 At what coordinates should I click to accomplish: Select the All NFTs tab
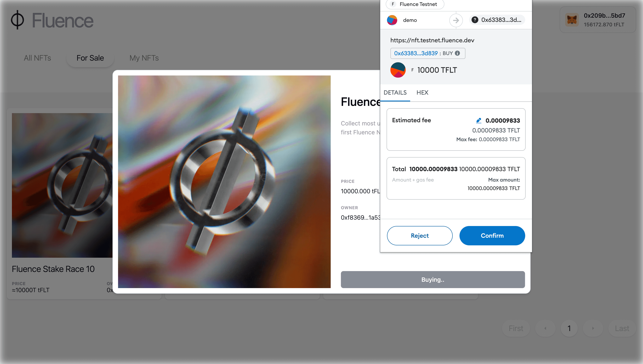pos(37,58)
